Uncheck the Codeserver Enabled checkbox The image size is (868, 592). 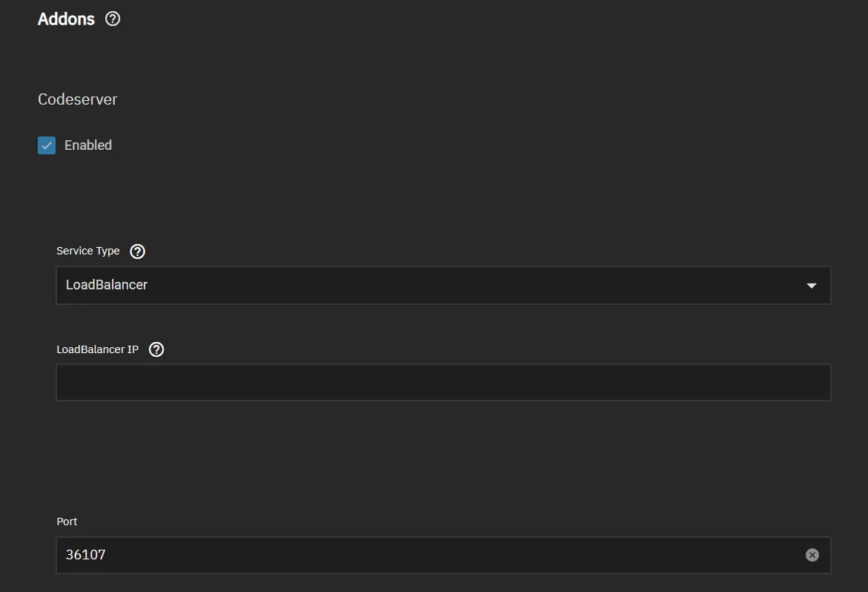[47, 145]
